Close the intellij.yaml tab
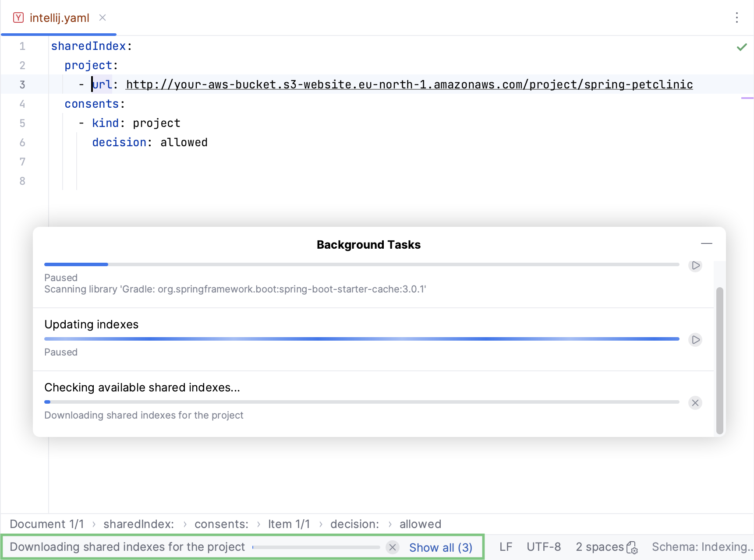Image resolution: width=754 pixels, height=560 pixels. (x=103, y=18)
